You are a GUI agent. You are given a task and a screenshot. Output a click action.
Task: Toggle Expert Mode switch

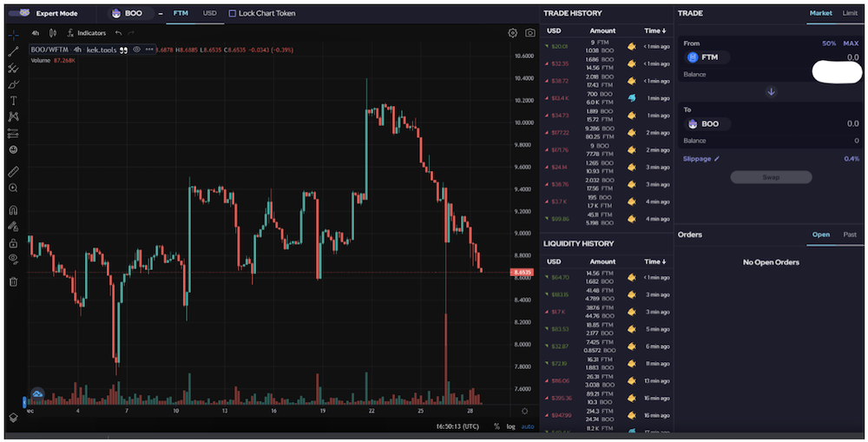(x=20, y=13)
